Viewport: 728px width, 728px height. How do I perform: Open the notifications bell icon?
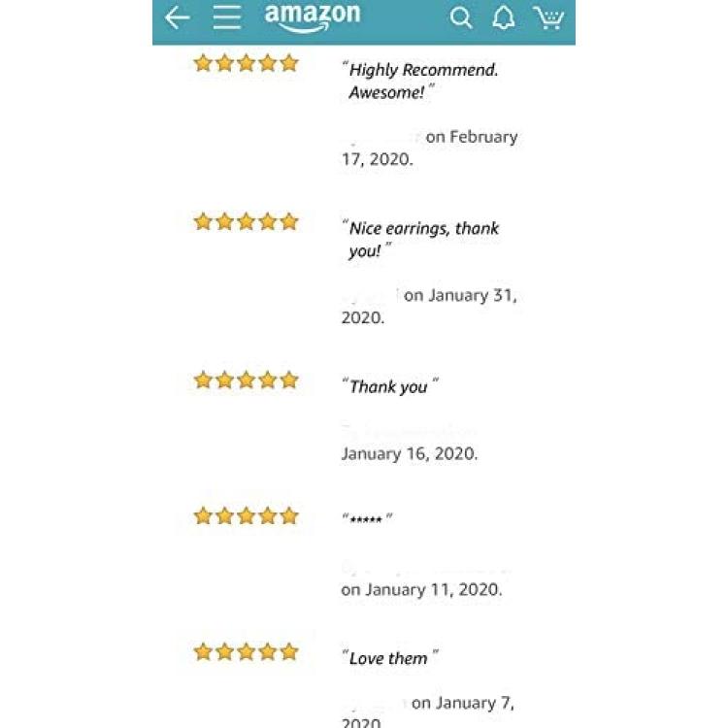click(503, 18)
